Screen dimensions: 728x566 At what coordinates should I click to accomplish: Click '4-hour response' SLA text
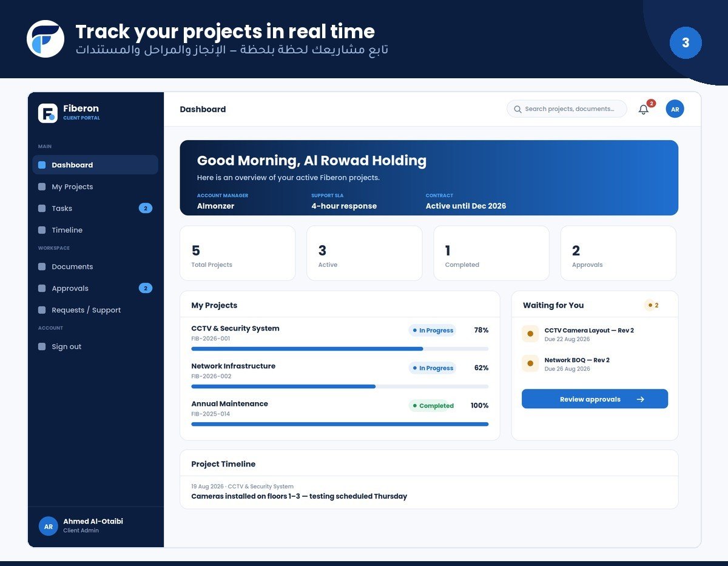click(344, 206)
